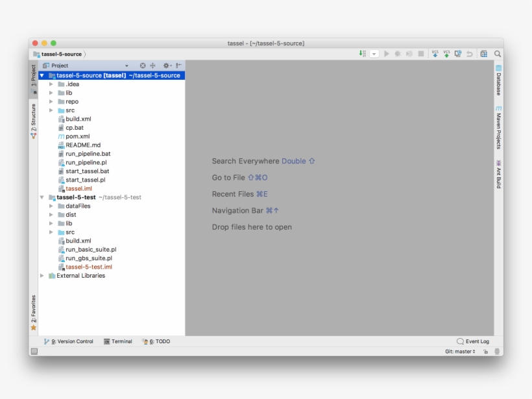Click the Hector inspector status bar icon

497,352
